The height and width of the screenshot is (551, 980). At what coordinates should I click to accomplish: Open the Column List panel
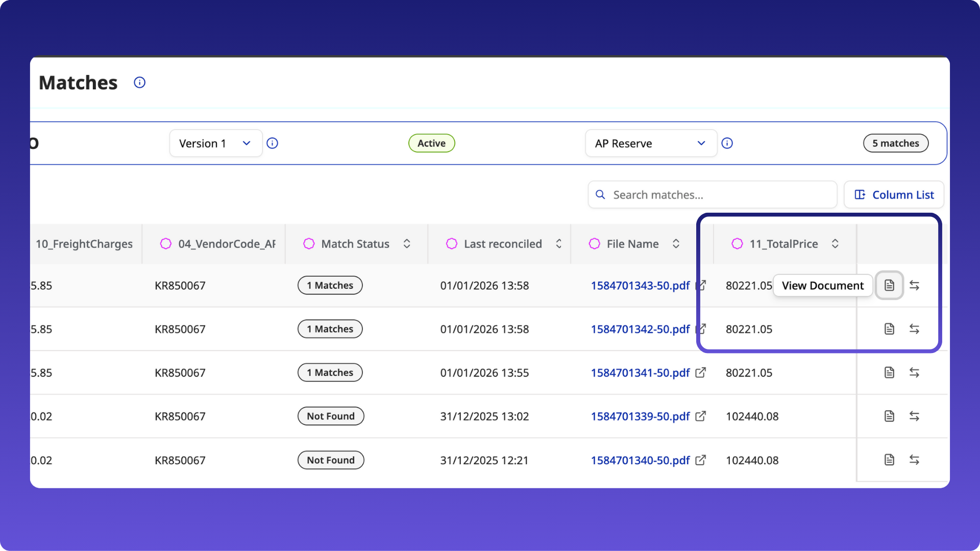894,195
